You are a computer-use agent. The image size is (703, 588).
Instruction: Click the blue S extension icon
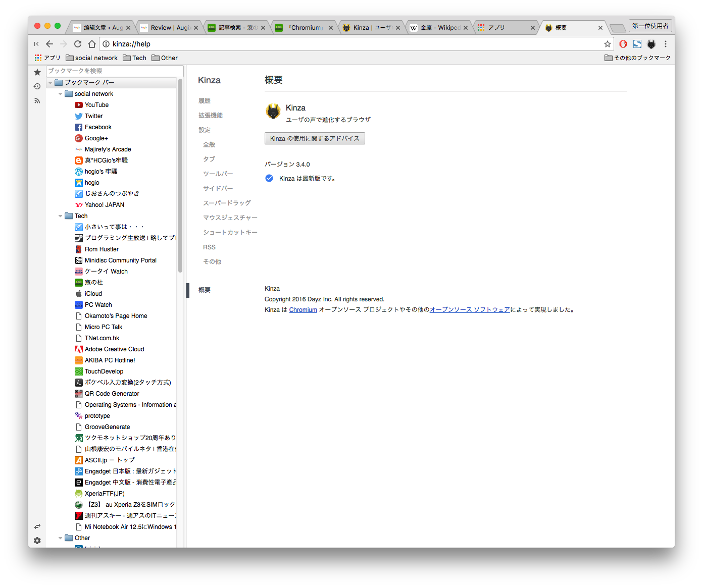[637, 44]
